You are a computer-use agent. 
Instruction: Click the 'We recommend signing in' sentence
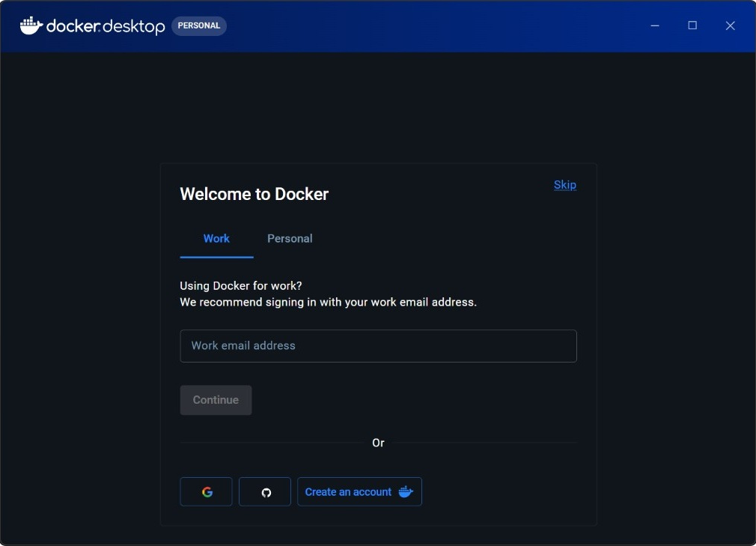pos(328,302)
